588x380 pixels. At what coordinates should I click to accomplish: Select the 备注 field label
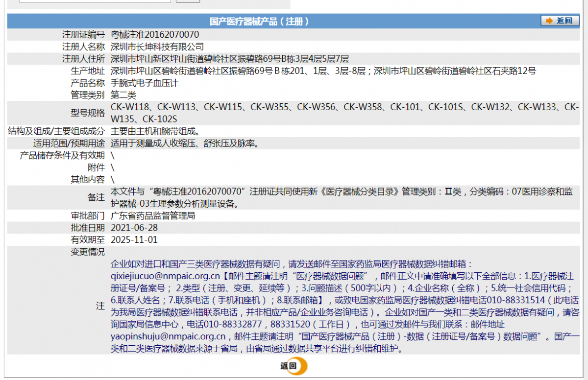tap(96, 197)
